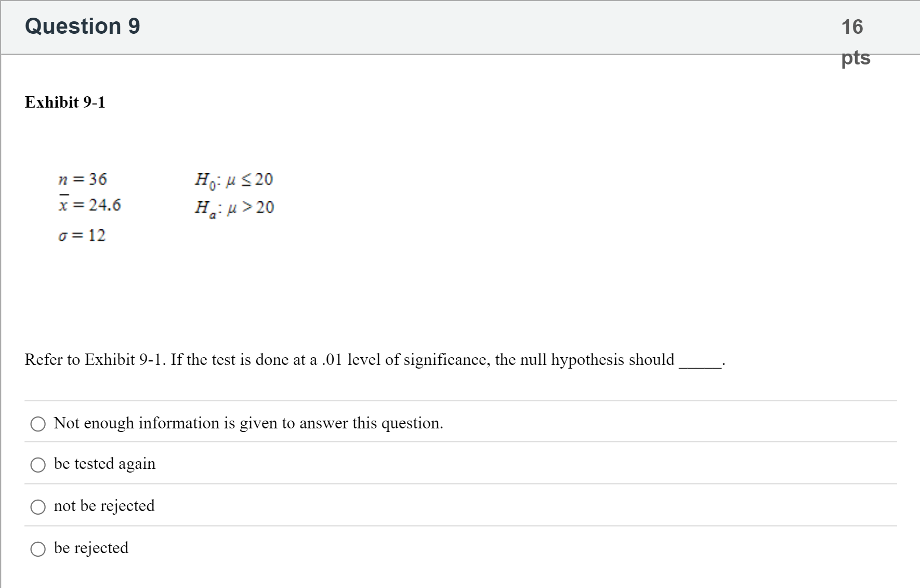This screenshot has width=920, height=588.
Task: Click the null hypothesis 'H0: μ ≤ 20'
Action: (x=234, y=180)
